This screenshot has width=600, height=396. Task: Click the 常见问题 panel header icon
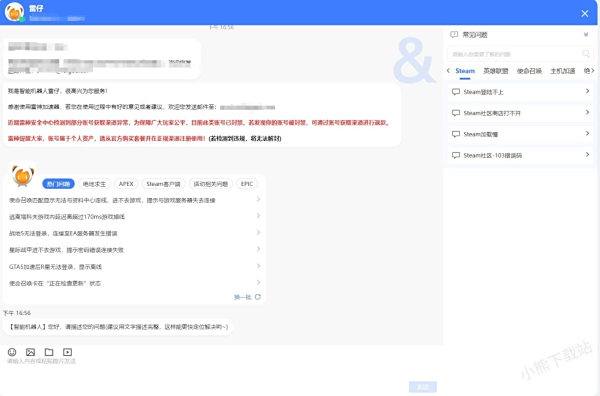pos(454,35)
